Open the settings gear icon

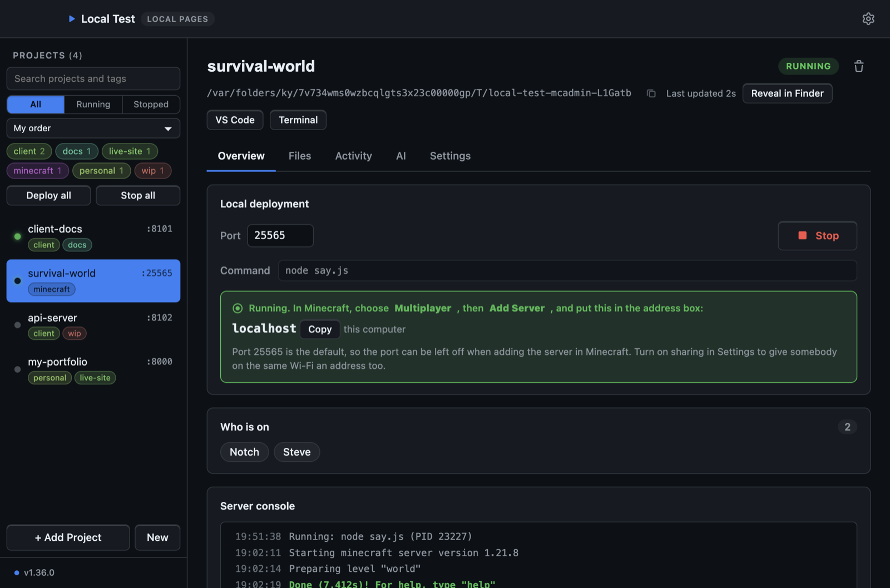868,19
